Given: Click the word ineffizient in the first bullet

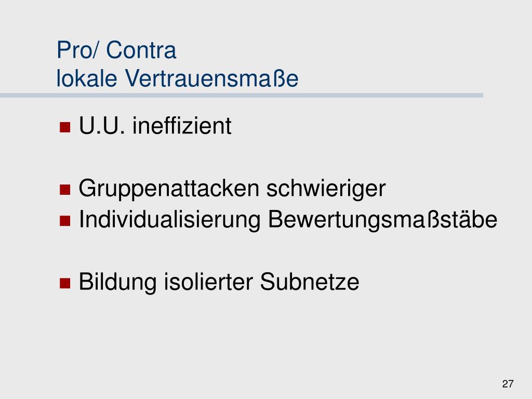Looking at the screenshot, I should pyautogui.click(x=182, y=126).
